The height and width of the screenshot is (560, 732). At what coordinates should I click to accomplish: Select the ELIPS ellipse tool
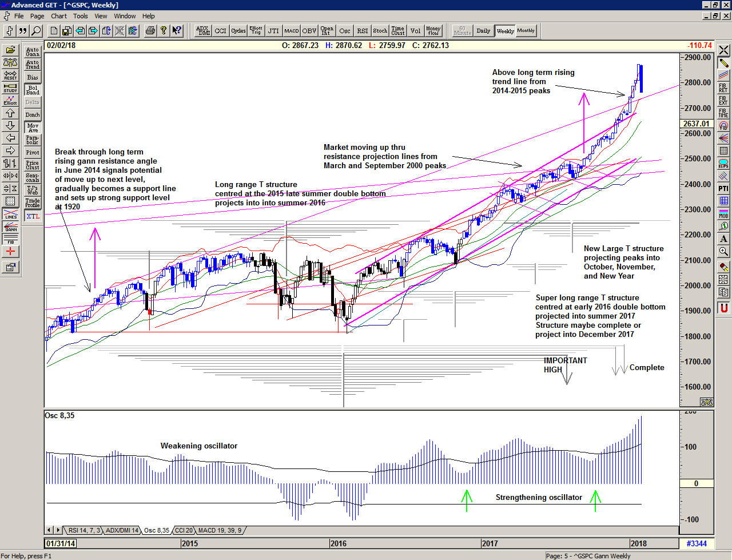[x=723, y=163]
